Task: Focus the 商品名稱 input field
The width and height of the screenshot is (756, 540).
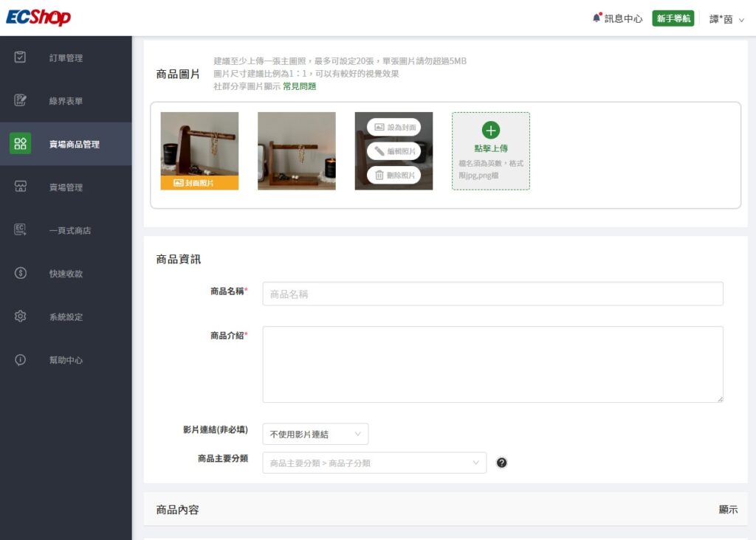Action: pos(492,294)
